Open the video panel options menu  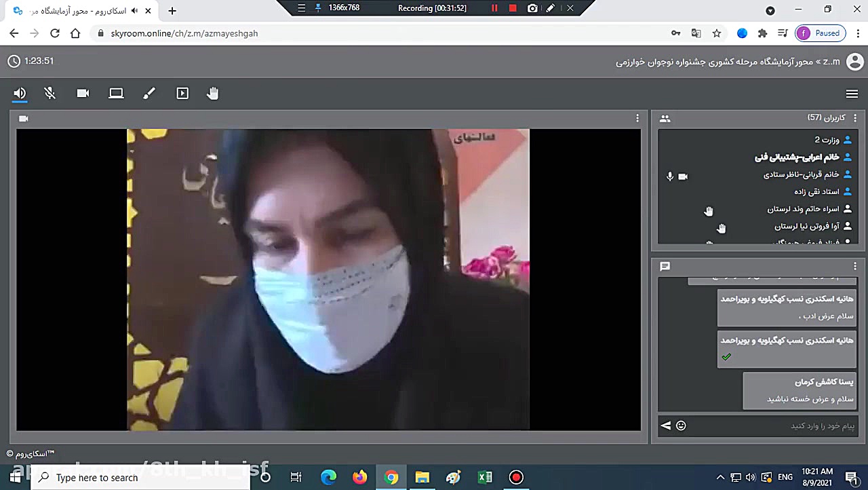[x=637, y=118]
